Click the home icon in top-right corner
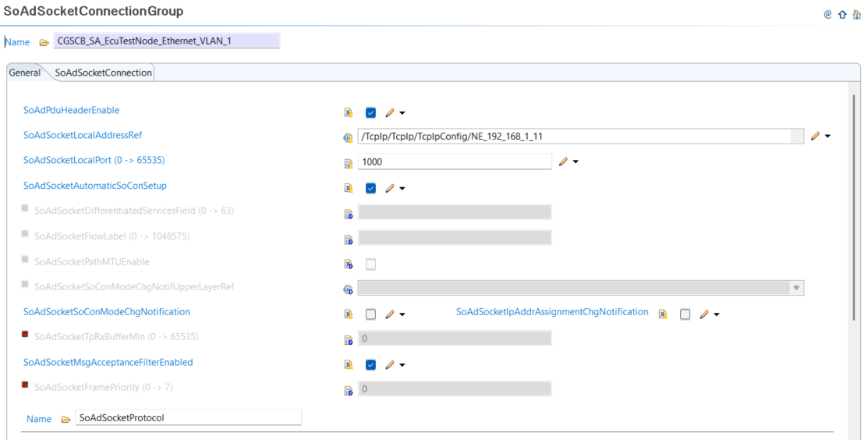This screenshot has height=440, width=868. coord(857,14)
